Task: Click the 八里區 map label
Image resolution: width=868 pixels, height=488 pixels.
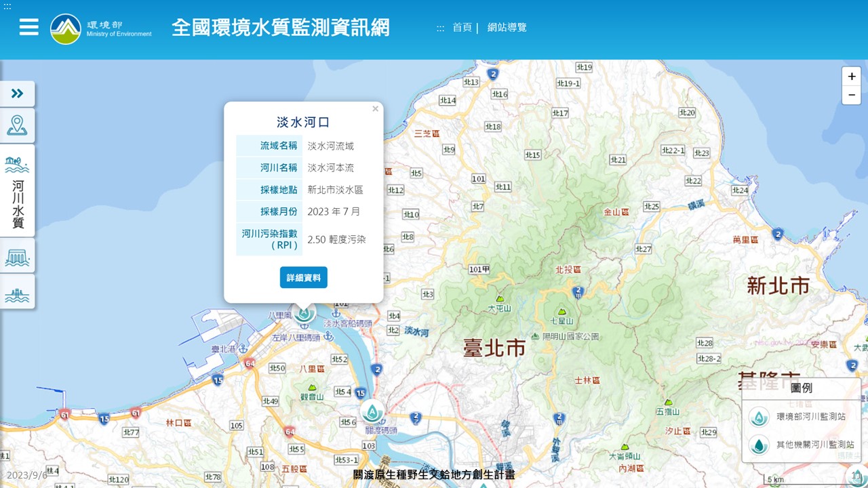Action: click(x=313, y=369)
